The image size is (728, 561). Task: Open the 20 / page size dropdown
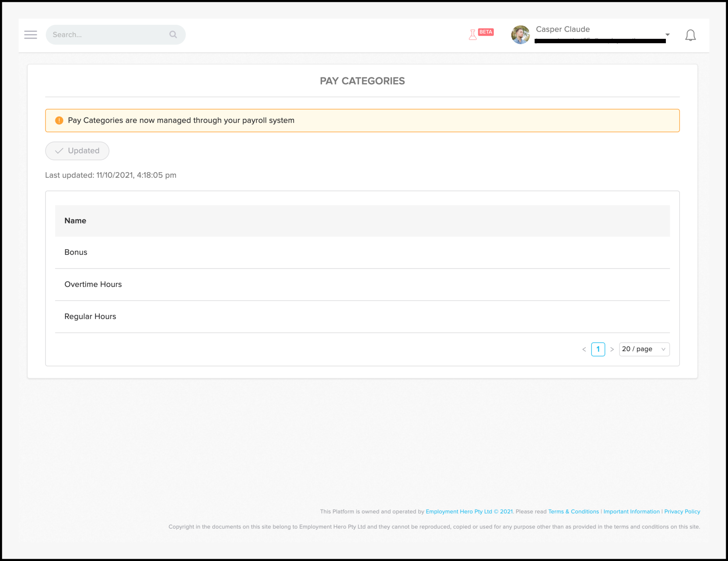tap(644, 349)
